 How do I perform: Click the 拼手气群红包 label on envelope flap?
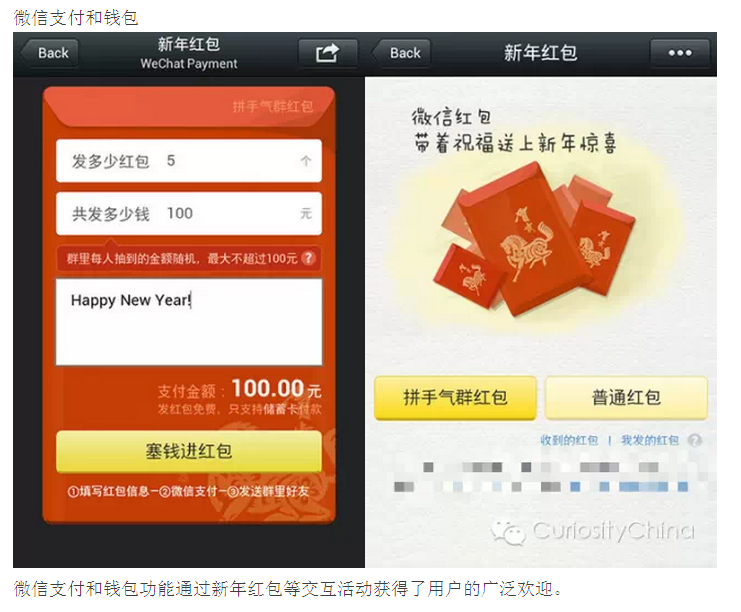click(273, 106)
